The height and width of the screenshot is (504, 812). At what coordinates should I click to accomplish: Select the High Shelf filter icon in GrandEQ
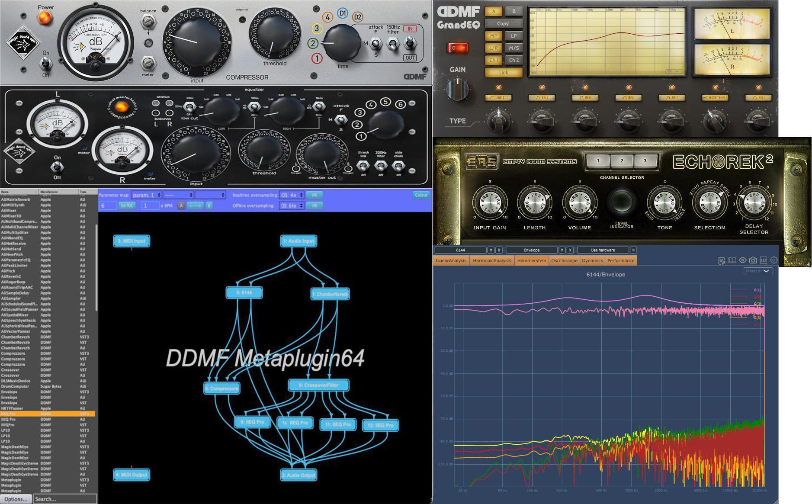[716, 98]
